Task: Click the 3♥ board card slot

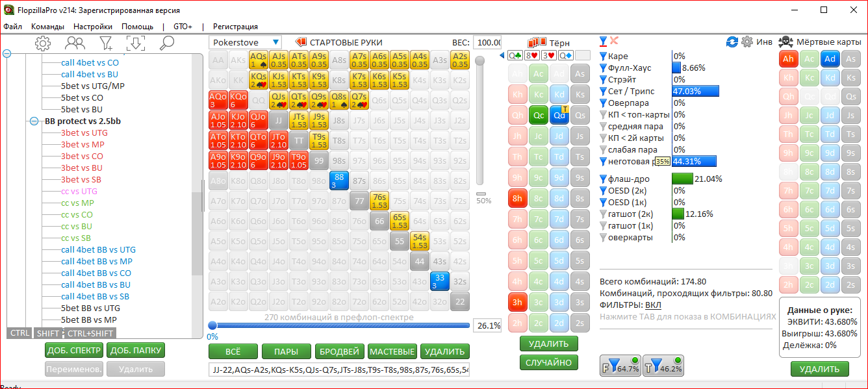Action: 549,56
